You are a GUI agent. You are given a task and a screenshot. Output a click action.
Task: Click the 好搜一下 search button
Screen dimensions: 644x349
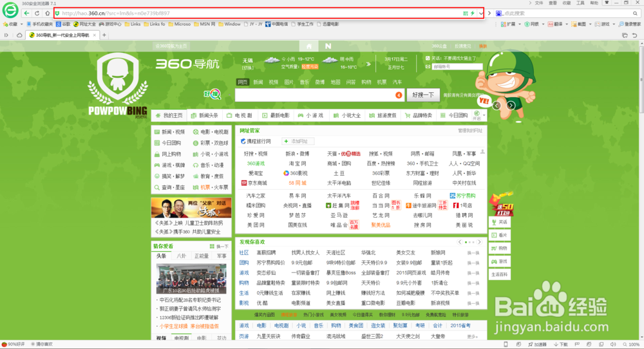(x=423, y=95)
